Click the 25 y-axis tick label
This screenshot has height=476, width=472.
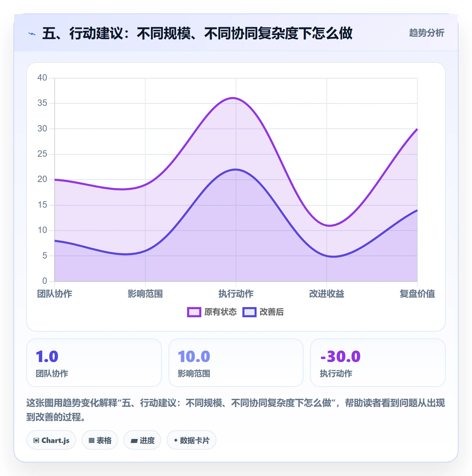(42, 154)
